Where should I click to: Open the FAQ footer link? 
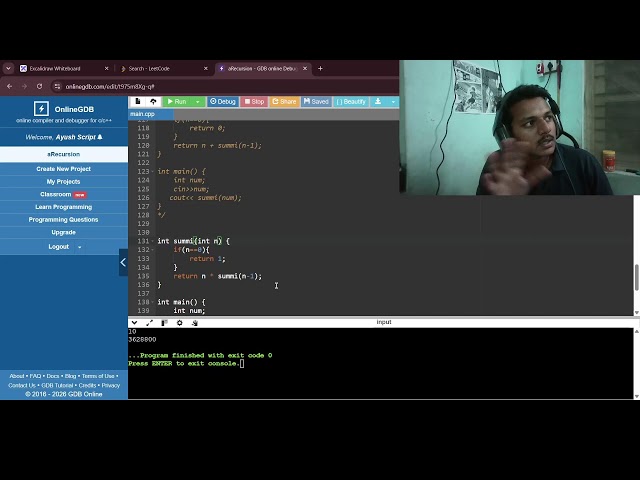point(35,376)
